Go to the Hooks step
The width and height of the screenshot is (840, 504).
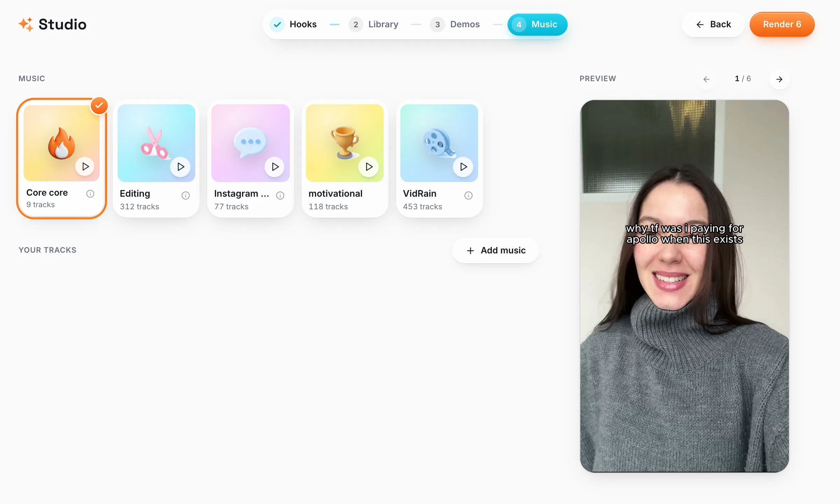(293, 24)
